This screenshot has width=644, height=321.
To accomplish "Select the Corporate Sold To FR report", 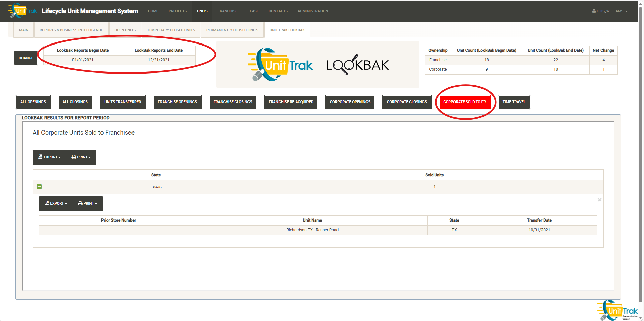I will [464, 102].
